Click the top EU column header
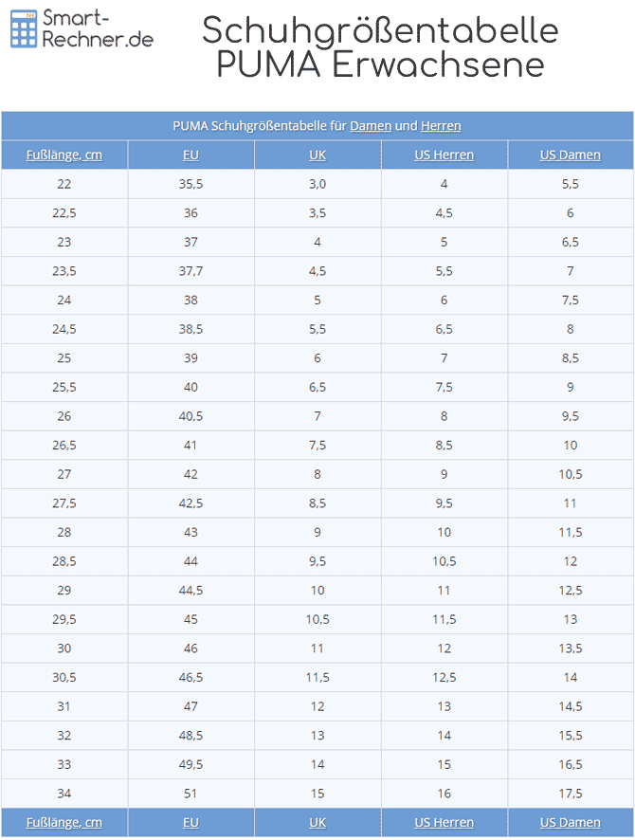Screen dimensions: 635x840 click(190, 155)
